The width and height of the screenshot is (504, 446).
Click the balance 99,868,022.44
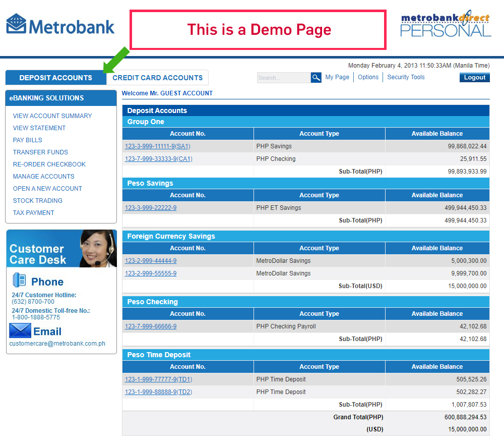pos(467,146)
